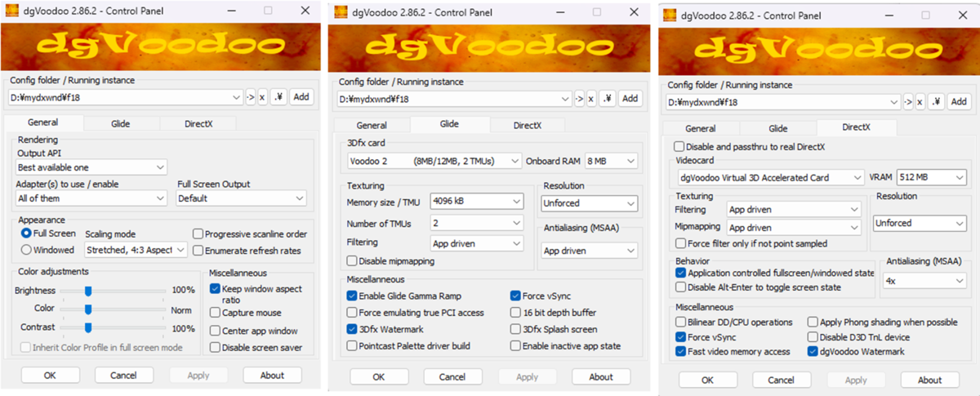Open the Adapter(s) 'All of them' dropdown
Viewport: 980px width, 396px height.
click(x=91, y=198)
